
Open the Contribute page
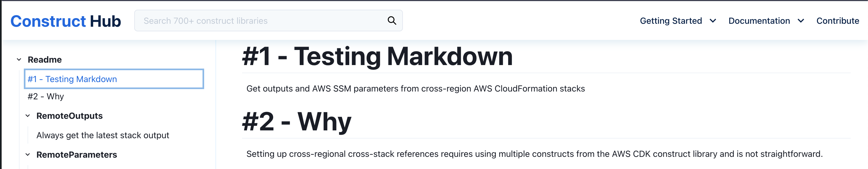838,21
